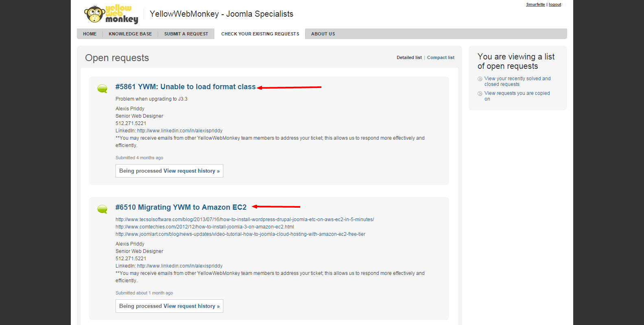This screenshot has width=644, height=325.
Task: Open the Home tab
Action: (x=90, y=34)
